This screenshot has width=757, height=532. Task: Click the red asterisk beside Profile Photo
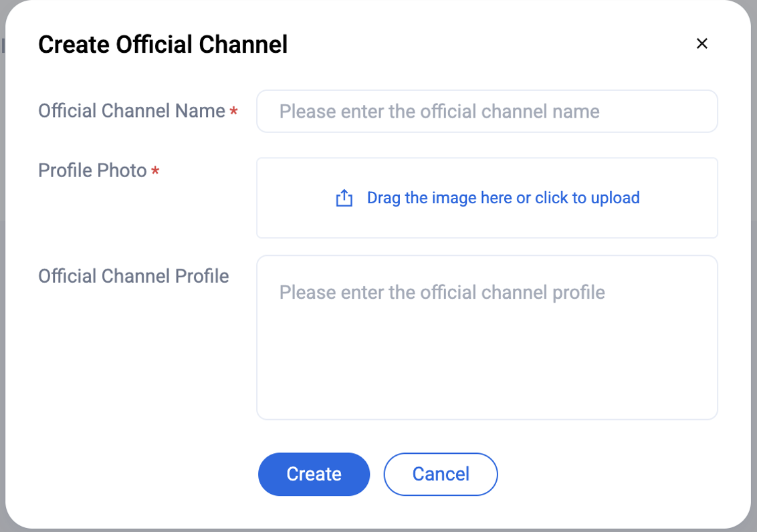(155, 172)
